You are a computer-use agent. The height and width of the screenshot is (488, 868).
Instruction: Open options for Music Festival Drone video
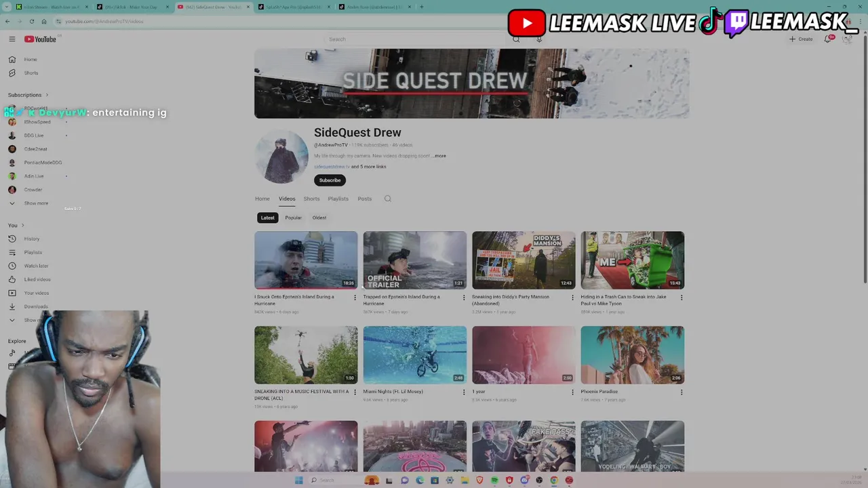tap(355, 392)
